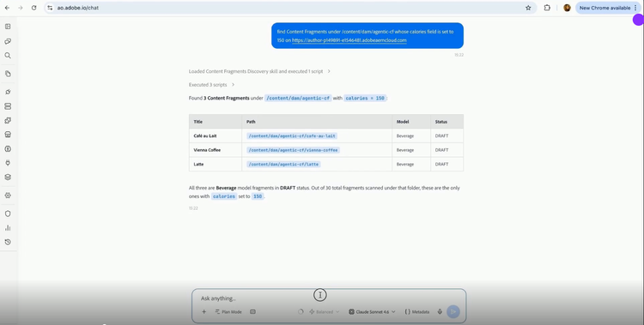Screen dimensions: 644x325
Task: Click the plus attach button in chat box
Action: 204,312
